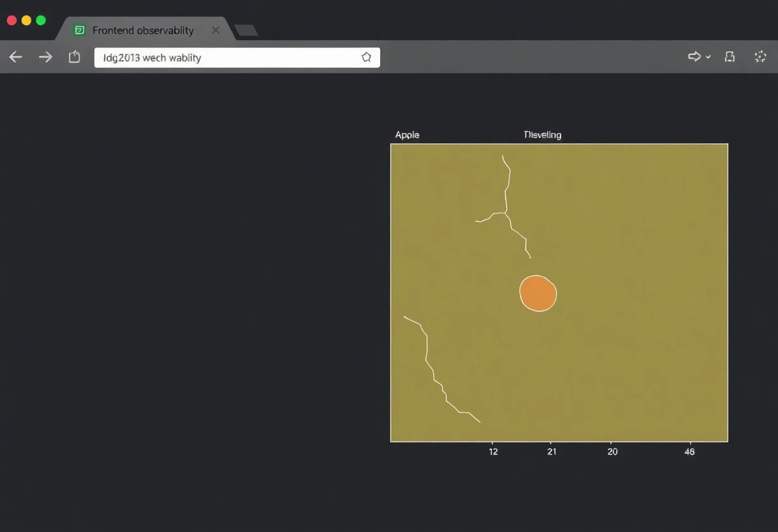
Task: Go back with the left arrow button
Action: click(15, 57)
